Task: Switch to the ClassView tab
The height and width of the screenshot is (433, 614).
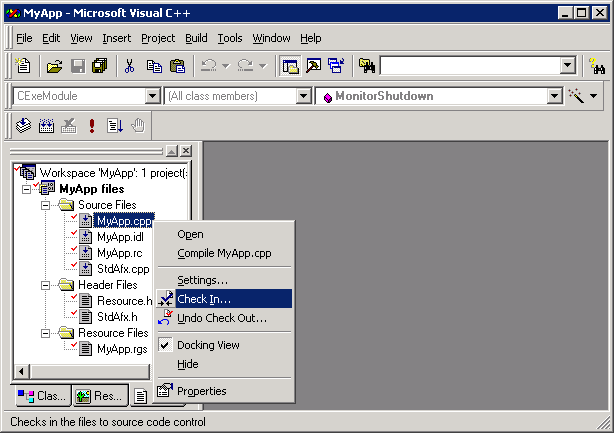Action: [41, 396]
